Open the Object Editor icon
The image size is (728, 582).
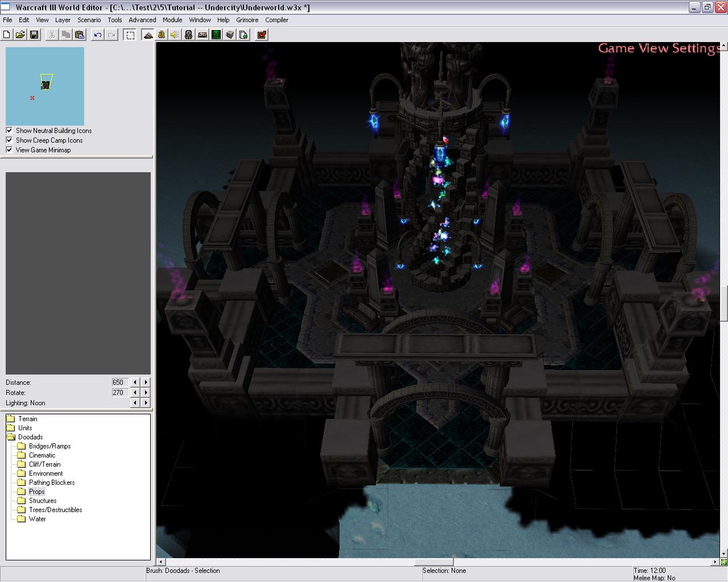tap(189, 35)
